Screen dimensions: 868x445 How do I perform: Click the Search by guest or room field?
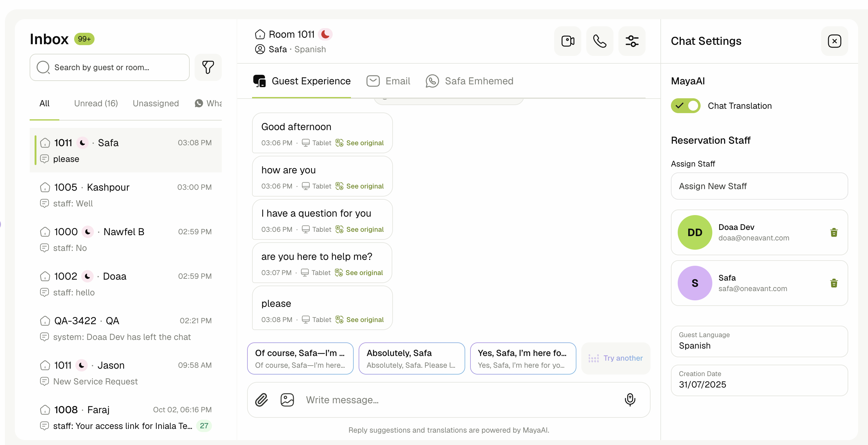tap(110, 67)
